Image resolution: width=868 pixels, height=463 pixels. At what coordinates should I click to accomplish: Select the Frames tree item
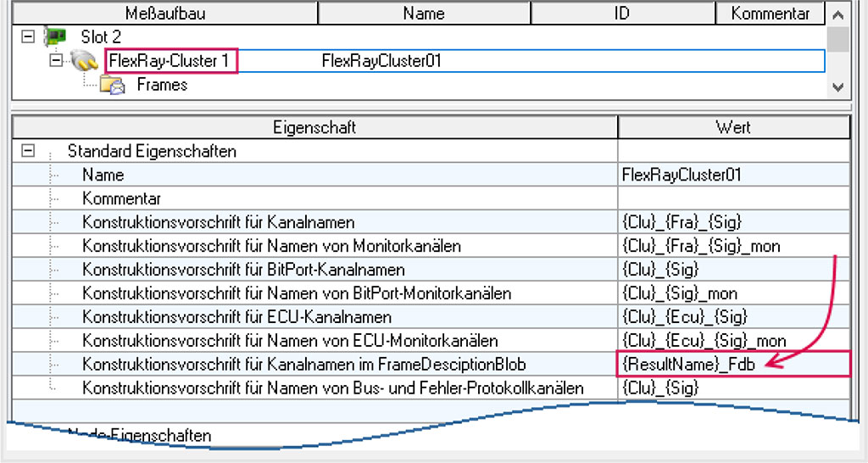[x=162, y=85]
